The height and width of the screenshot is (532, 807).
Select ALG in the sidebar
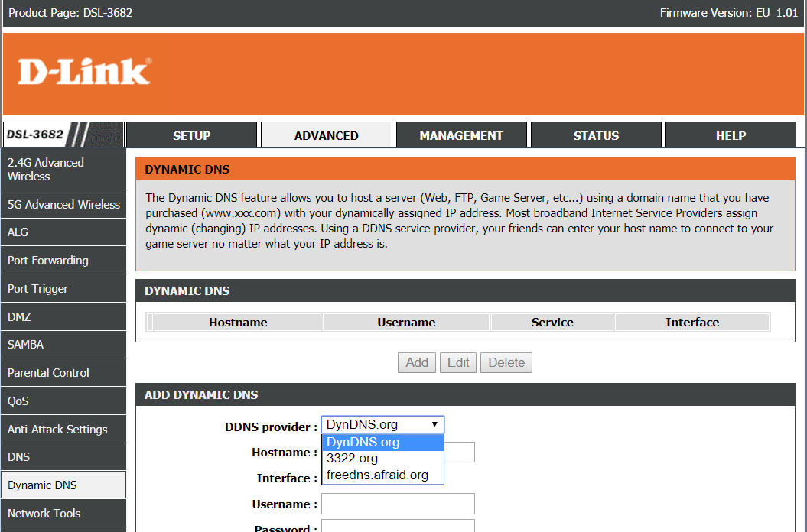[63, 232]
